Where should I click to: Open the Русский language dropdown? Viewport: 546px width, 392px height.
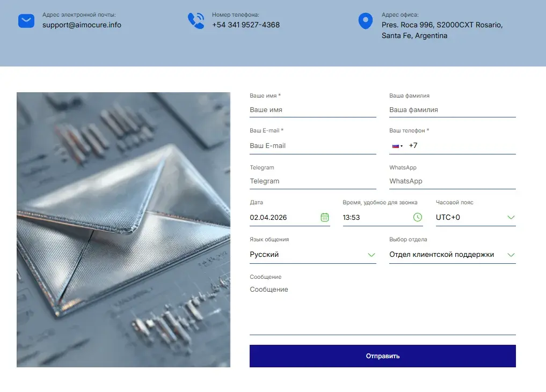tap(312, 255)
